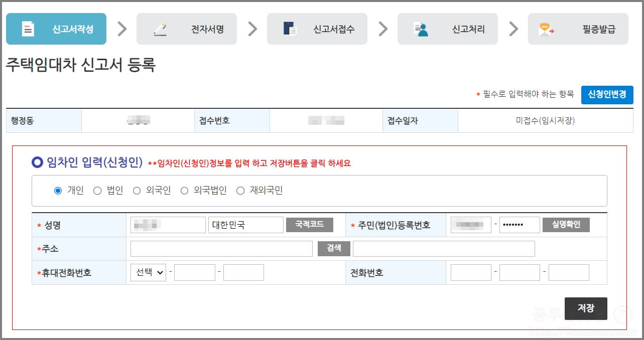Click the 실명확인 verification button
The height and width of the screenshot is (340, 644).
pyautogui.click(x=566, y=224)
